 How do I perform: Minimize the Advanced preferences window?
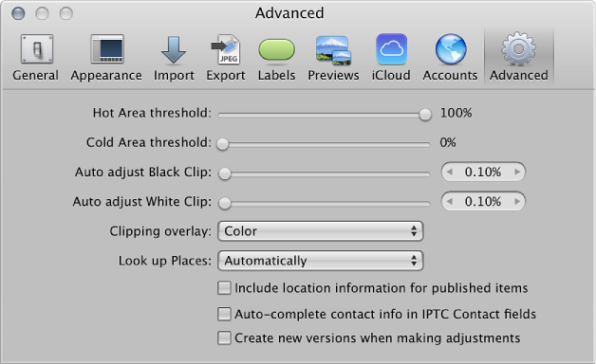pos(42,13)
